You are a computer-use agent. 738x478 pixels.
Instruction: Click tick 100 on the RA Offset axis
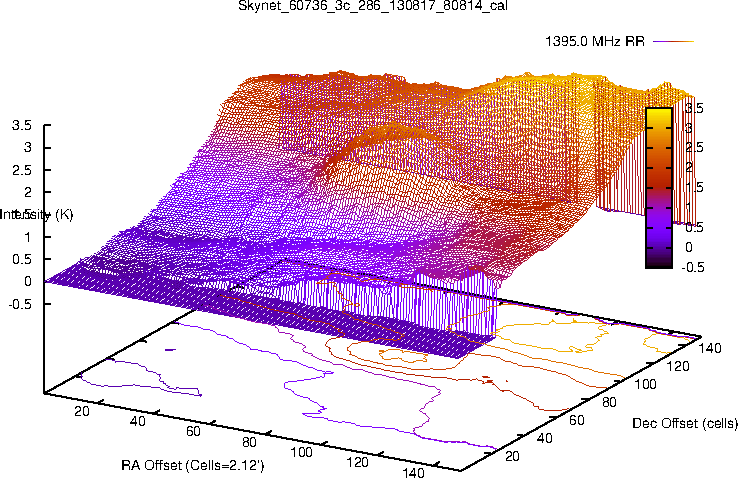pos(301,453)
